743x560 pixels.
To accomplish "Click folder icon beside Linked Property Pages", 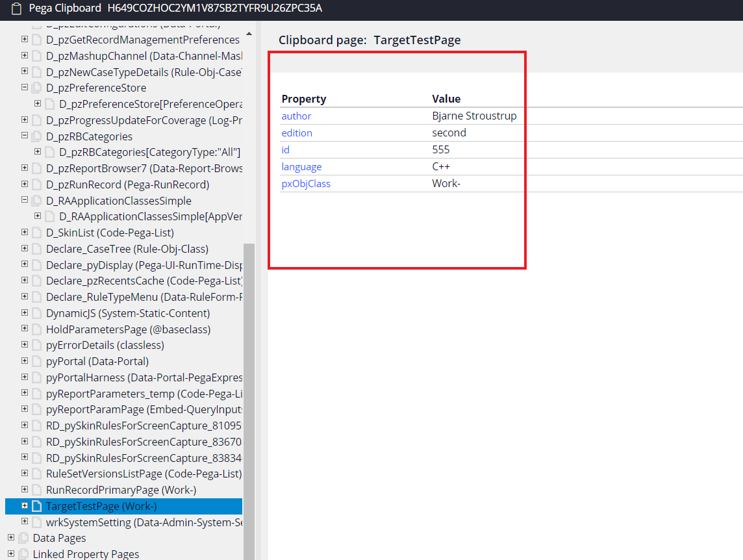I will click(x=23, y=554).
